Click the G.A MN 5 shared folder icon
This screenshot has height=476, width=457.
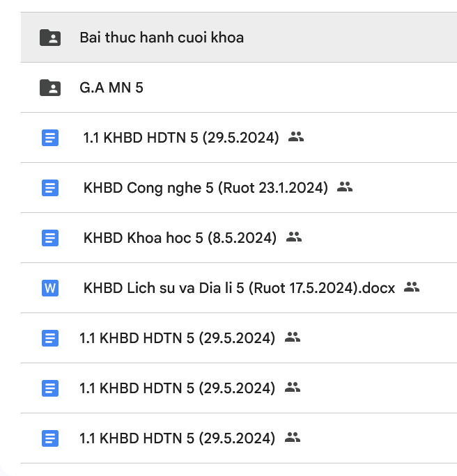pyautogui.click(x=50, y=88)
